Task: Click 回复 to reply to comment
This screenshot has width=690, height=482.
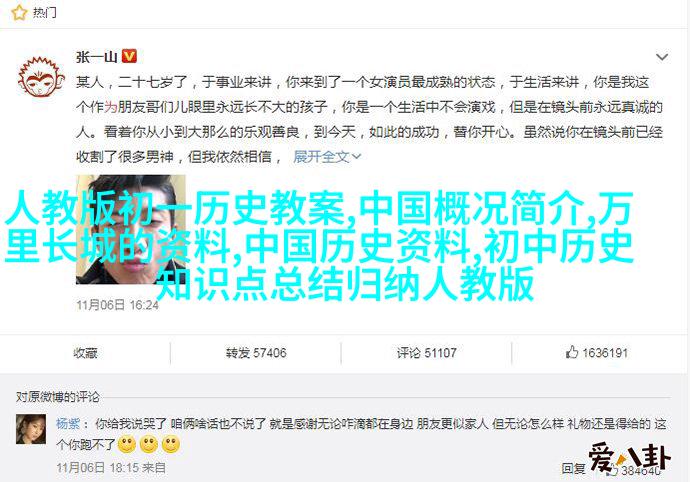Action: 573,468
